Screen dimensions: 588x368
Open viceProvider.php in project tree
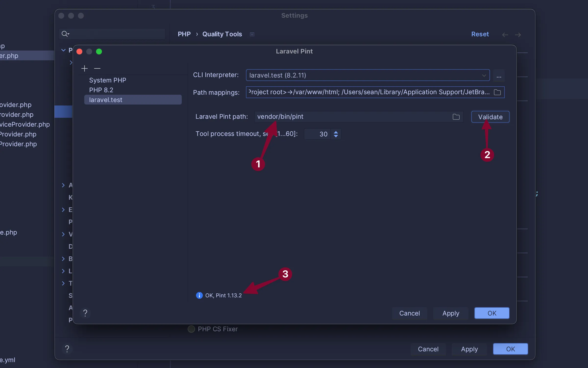(25, 124)
